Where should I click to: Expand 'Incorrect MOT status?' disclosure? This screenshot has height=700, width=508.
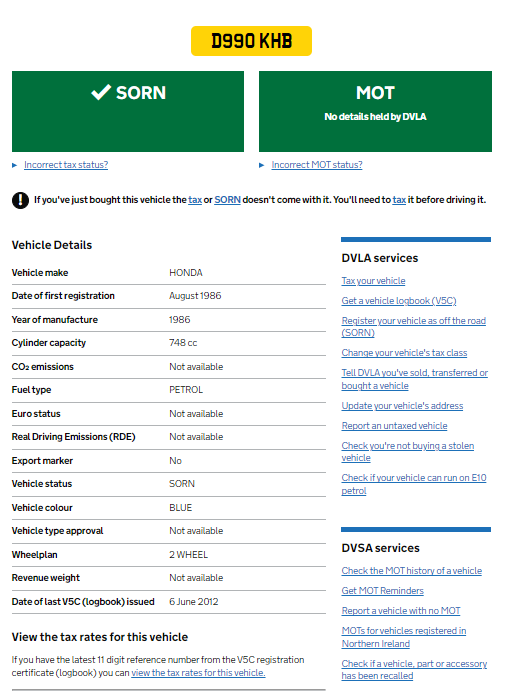pyautogui.click(x=316, y=165)
